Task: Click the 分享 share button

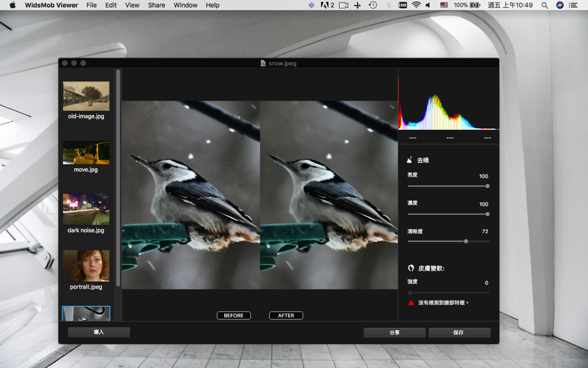Action: [394, 333]
